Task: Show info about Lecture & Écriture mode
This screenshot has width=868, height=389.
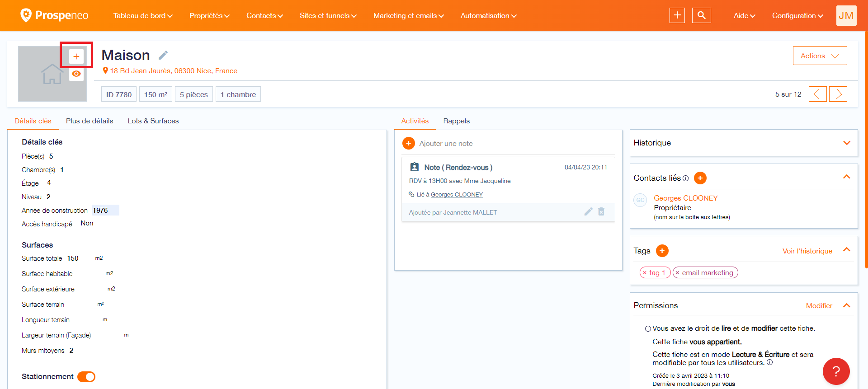Action: pos(769,362)
